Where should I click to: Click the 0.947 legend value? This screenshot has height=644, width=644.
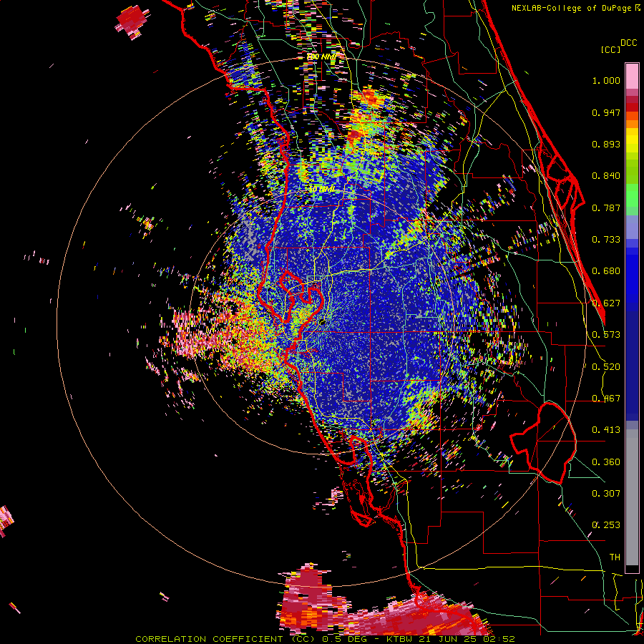[x=606, y=112]
